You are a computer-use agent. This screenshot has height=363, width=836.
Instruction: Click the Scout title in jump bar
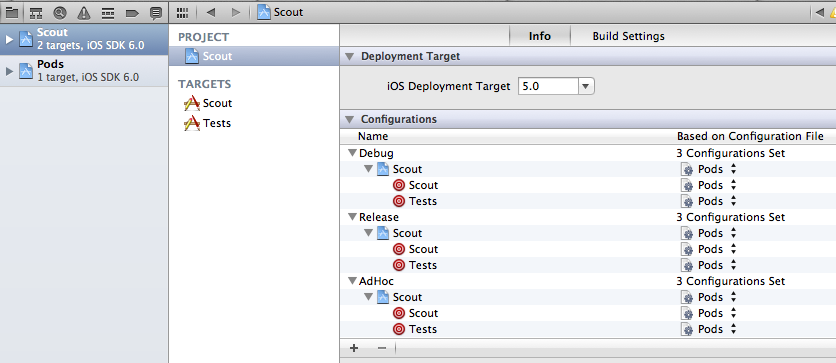tap(288, 12)
